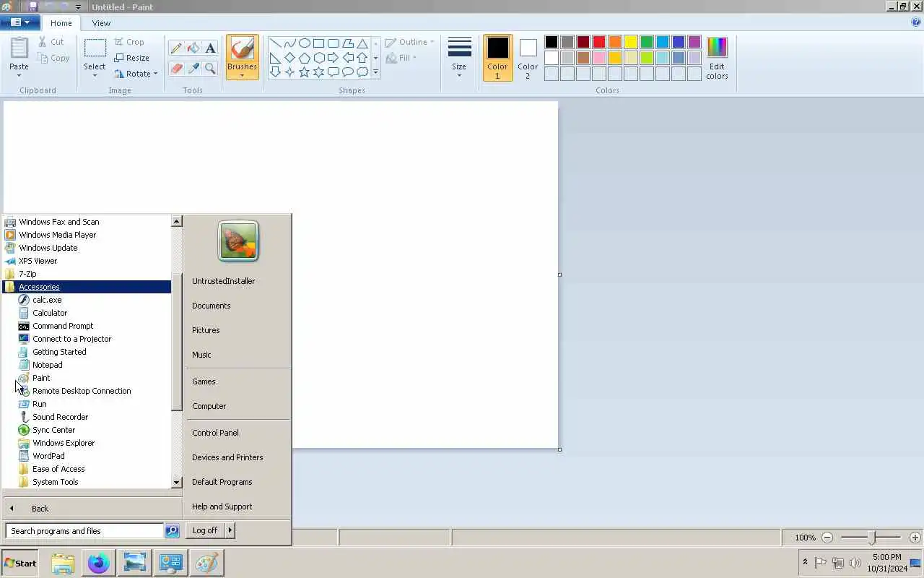
Task: Click zoom out minus button
Action: tap(827, 538)
